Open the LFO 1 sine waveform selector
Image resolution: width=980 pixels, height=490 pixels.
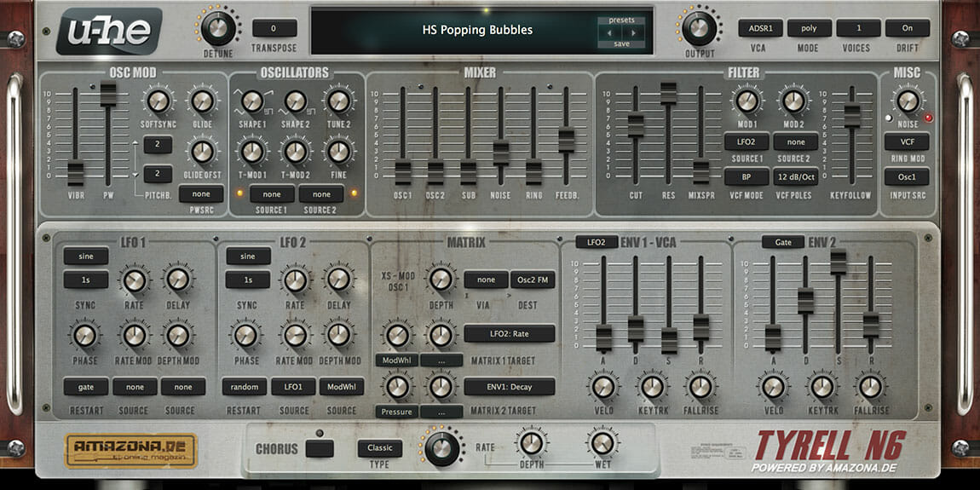pos(85,257)
